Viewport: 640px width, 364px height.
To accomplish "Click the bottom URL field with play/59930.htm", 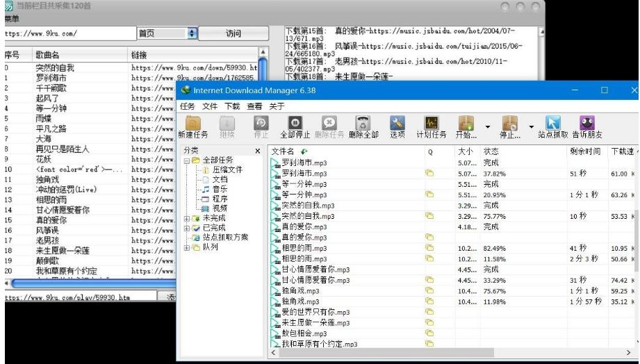I will coord(81,297).
